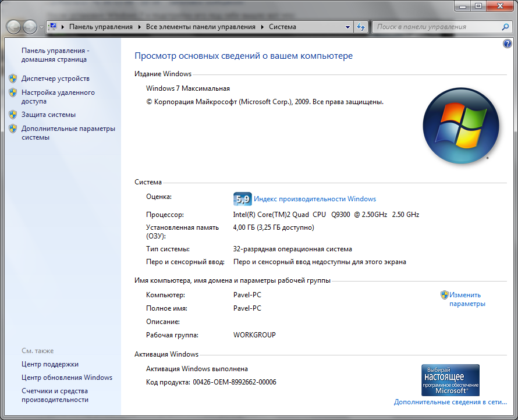Maximize the Система window
The image size is (518, 420).
coord(478,6)
